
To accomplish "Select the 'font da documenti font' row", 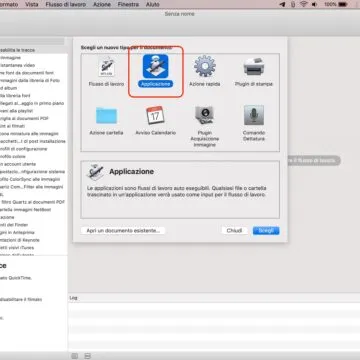I will 34,73.
